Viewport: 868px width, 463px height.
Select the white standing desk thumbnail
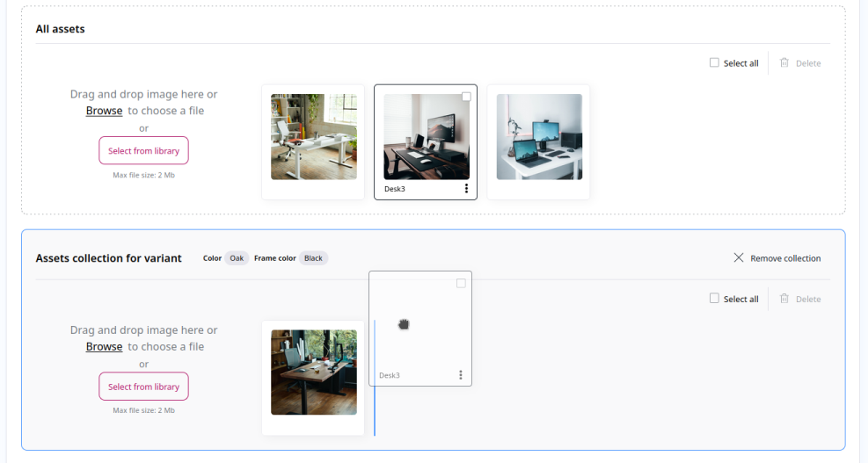(x=314, y=137)
